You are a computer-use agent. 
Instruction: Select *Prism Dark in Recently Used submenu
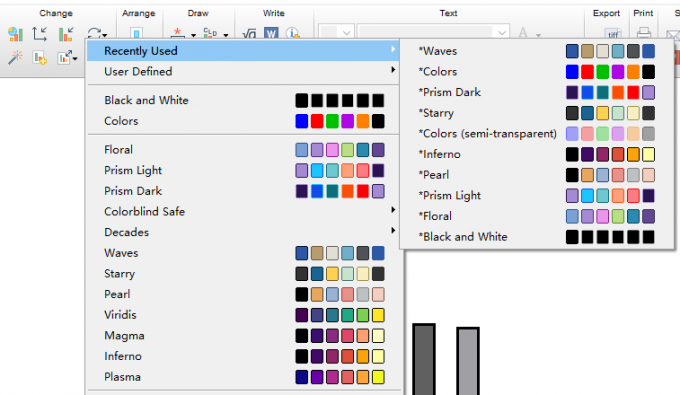pyautogui.click(x=537, y=92)
